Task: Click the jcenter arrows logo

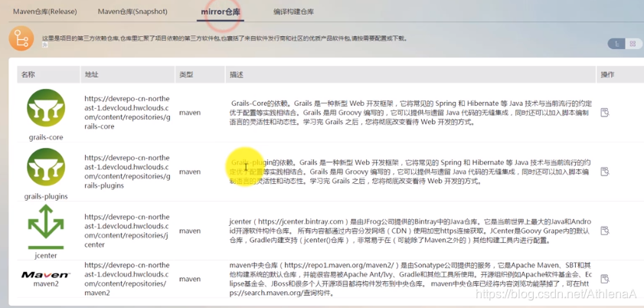Action: pos(46,227)
